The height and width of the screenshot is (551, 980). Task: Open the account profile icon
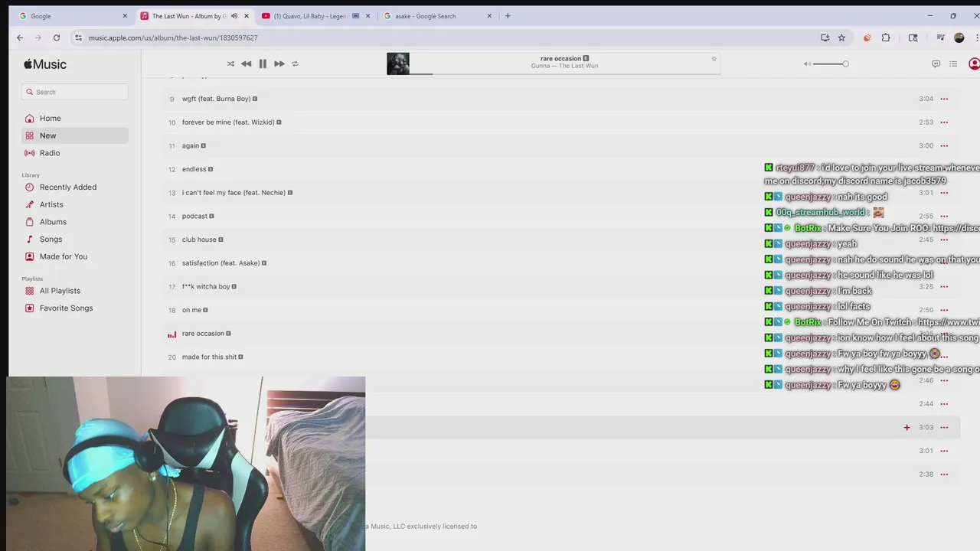pos(974,64)
